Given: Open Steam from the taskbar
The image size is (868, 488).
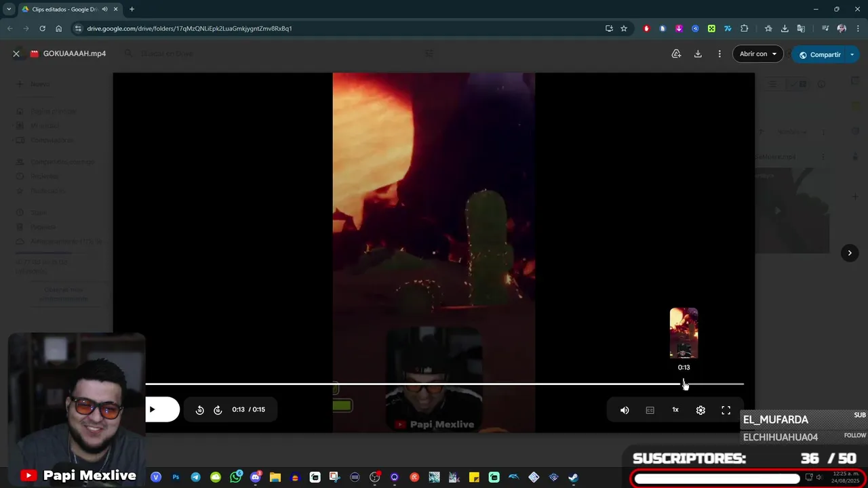Looking at the screenshot, I should tap(573, 477).
